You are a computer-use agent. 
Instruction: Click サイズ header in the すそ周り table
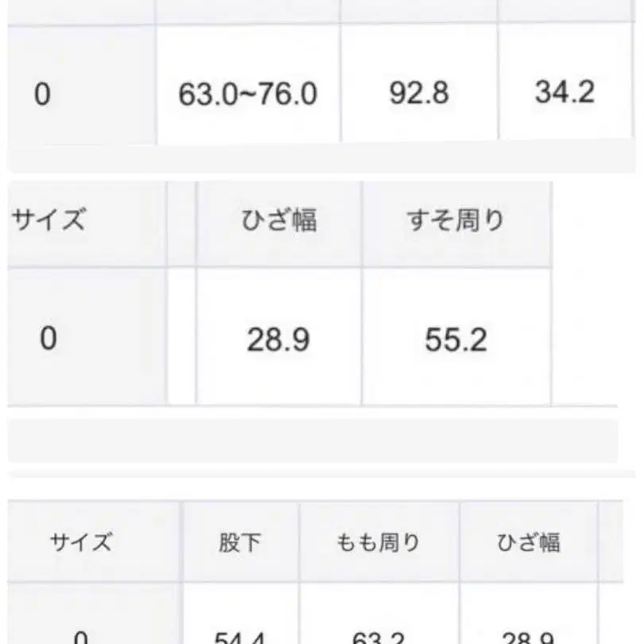[48, 220]
